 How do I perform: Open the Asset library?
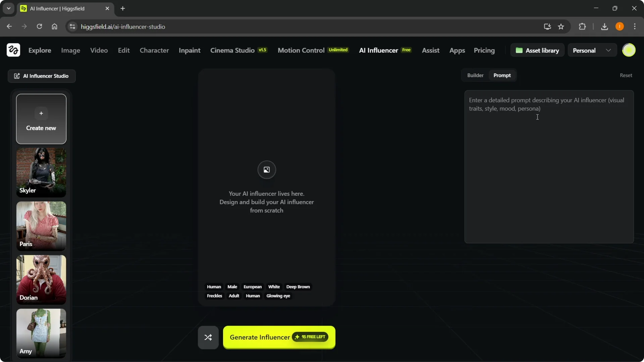tap(537, 50)
